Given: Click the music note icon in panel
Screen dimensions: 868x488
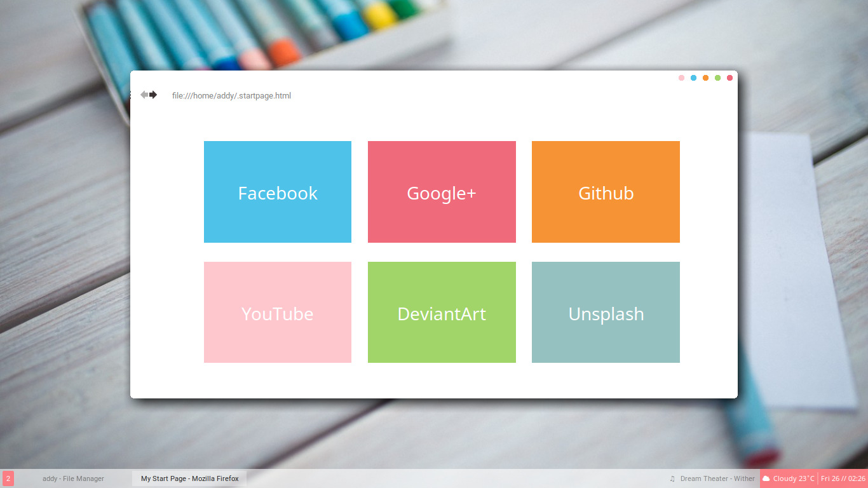Looking at the screenshot, I should 672,478.
